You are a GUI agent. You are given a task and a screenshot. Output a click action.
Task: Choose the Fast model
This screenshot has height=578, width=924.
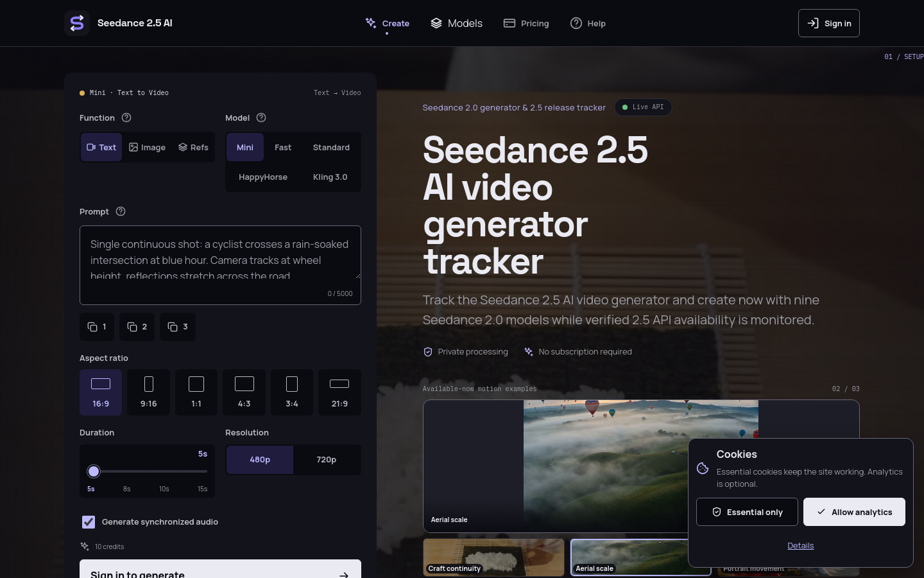point(283,147)
